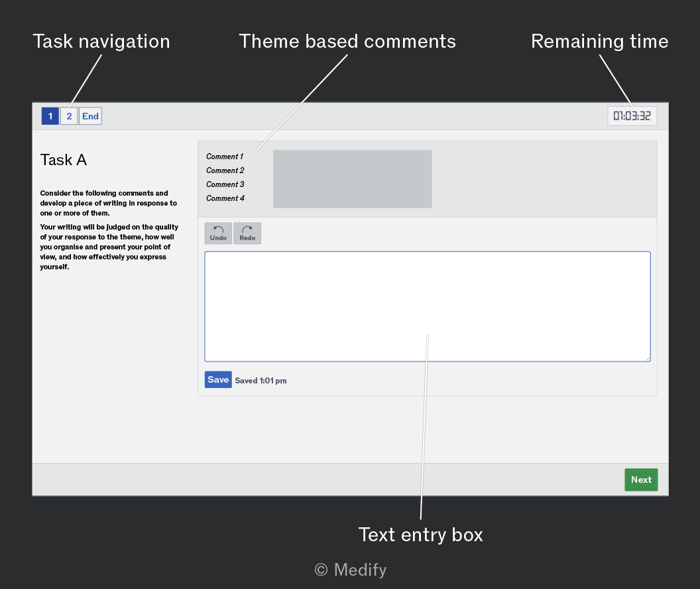Select Comment 3
The width and height of the screenshot is (700, 589).
click(x=225, y=184)
